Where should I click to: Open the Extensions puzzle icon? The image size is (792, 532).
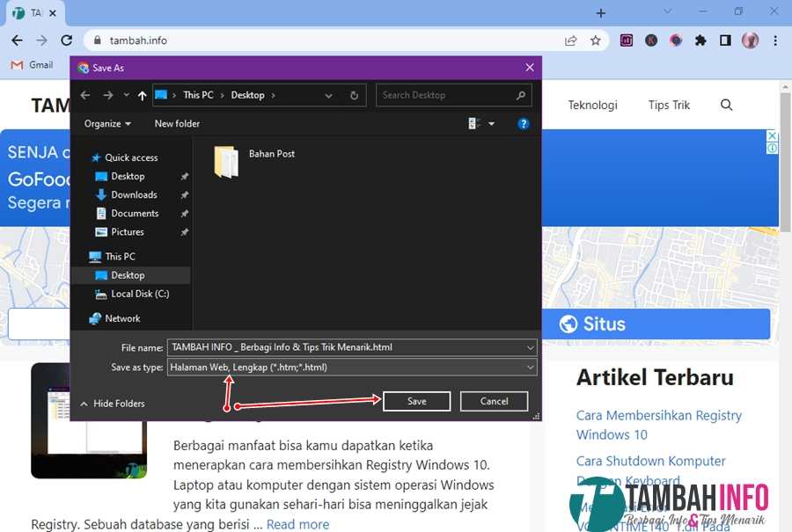[x=700, y=40]
